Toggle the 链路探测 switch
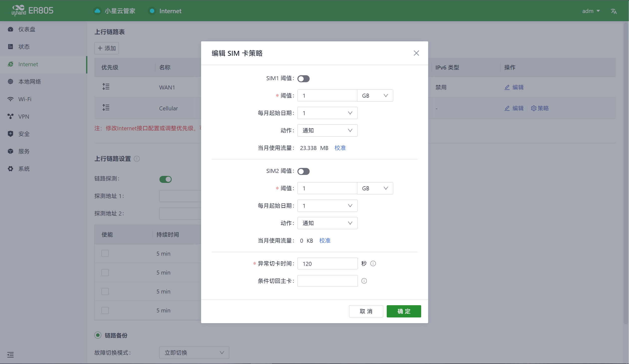The height and width of the screenshot is (364, 629). [x=165, y=179]
